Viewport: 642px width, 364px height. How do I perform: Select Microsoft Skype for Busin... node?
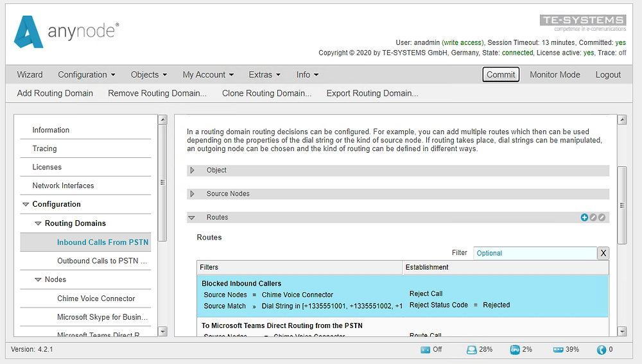click(x=85, y=317)
